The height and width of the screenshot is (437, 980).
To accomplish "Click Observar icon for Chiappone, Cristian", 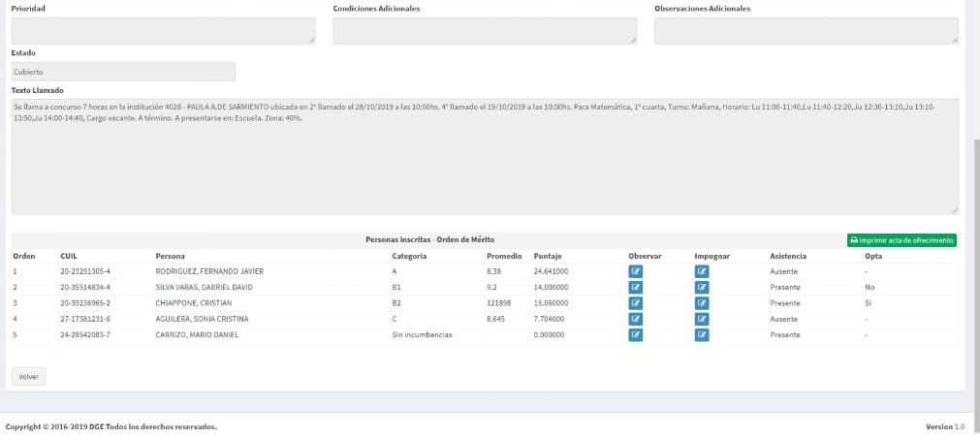I will (635, 303).
